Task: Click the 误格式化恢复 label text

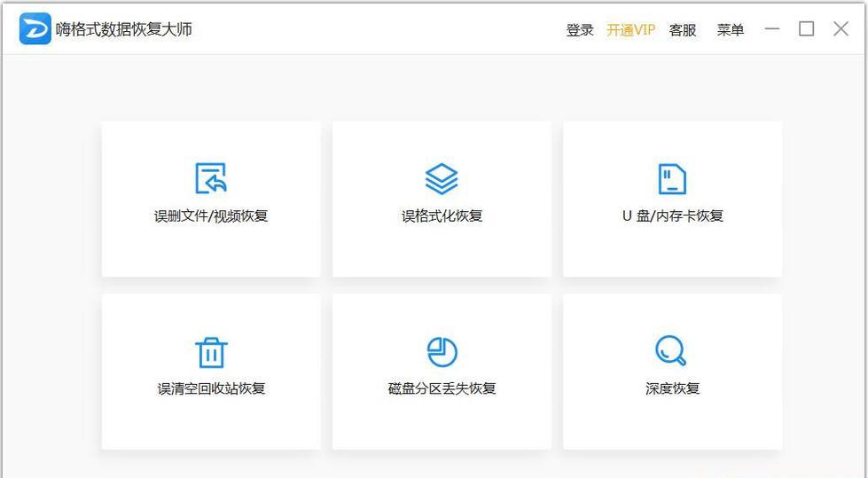Action: (x=442, y=216)
